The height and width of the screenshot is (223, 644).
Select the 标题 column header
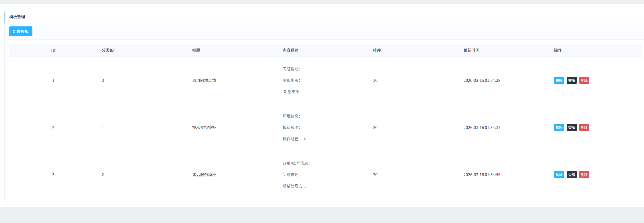coord(196,50)
